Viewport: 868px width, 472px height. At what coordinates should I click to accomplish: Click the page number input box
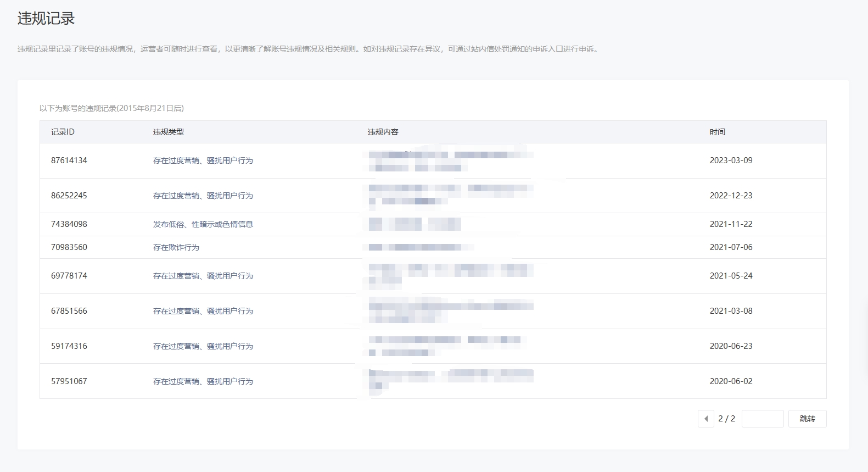[x=762, y=419]
